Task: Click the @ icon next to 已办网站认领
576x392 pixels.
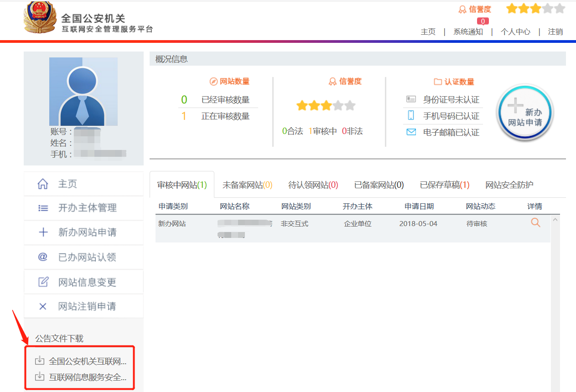Action: point(43,257)
